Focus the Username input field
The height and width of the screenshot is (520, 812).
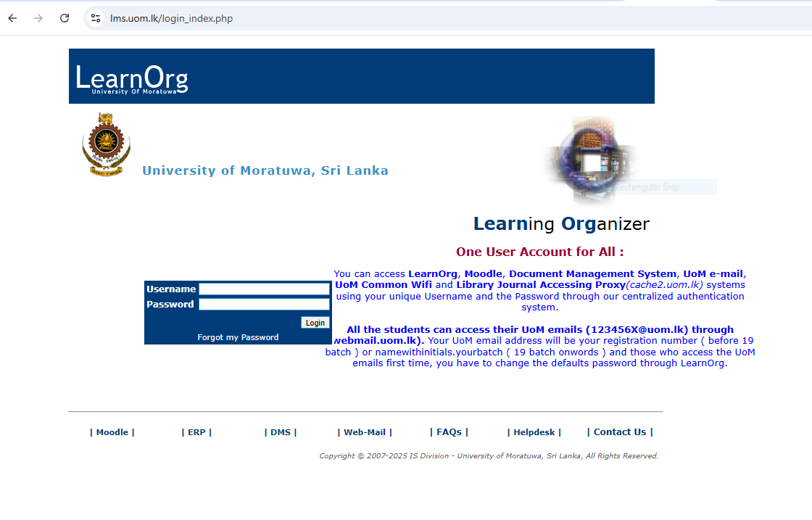coord(264,289)
